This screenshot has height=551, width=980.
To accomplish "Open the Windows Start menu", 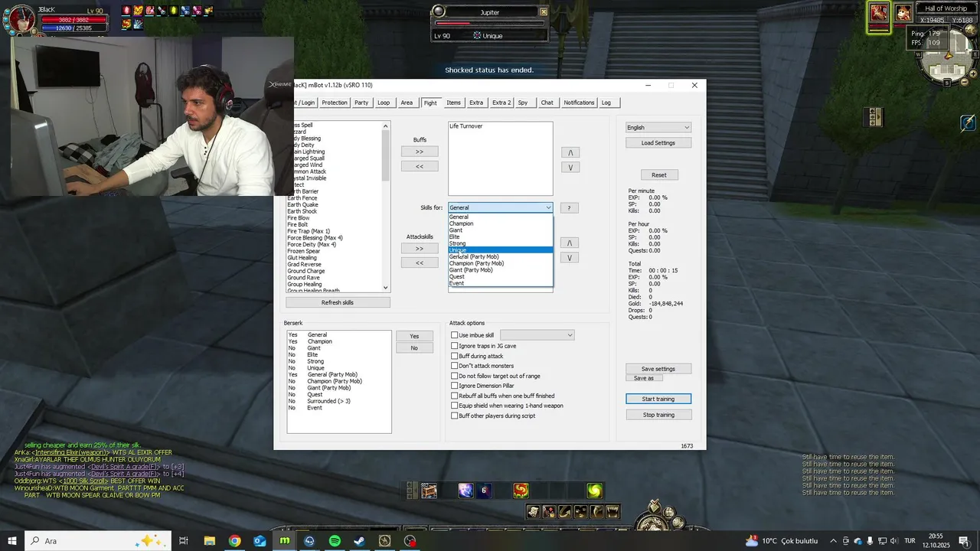I will tap(12, 541).
